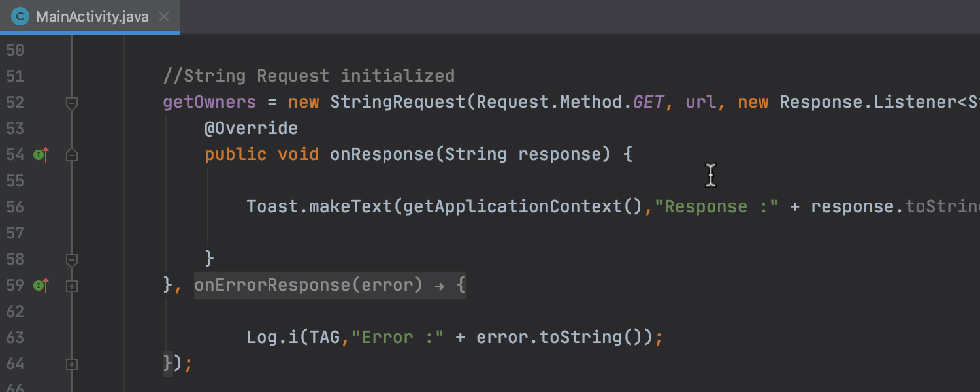
Task: Click the implements-method gutter icon on line 54
Action: (41, 155)
